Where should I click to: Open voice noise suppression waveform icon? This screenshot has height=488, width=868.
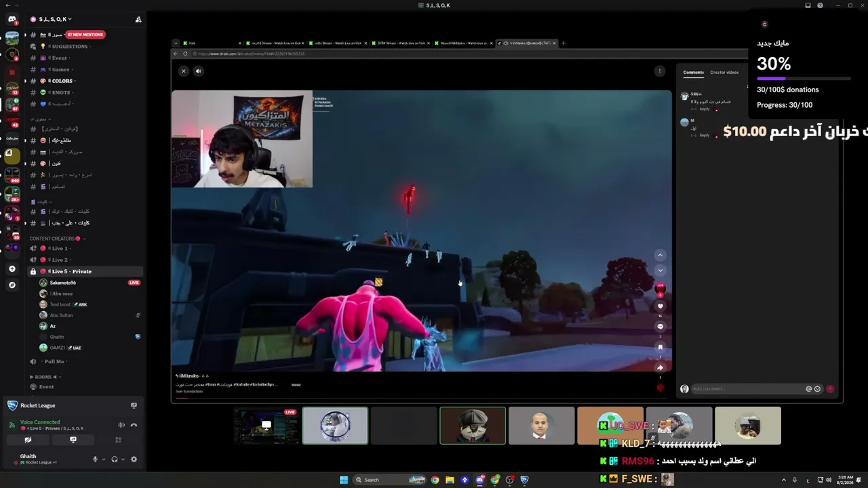pyautogui.click(x=121, y=425)
